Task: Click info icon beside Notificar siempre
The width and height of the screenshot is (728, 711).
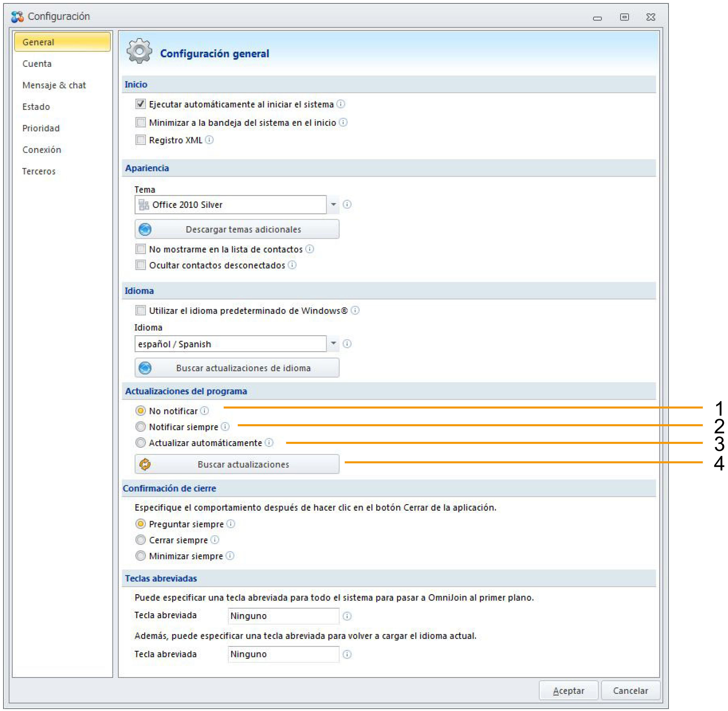Action: 225,426
